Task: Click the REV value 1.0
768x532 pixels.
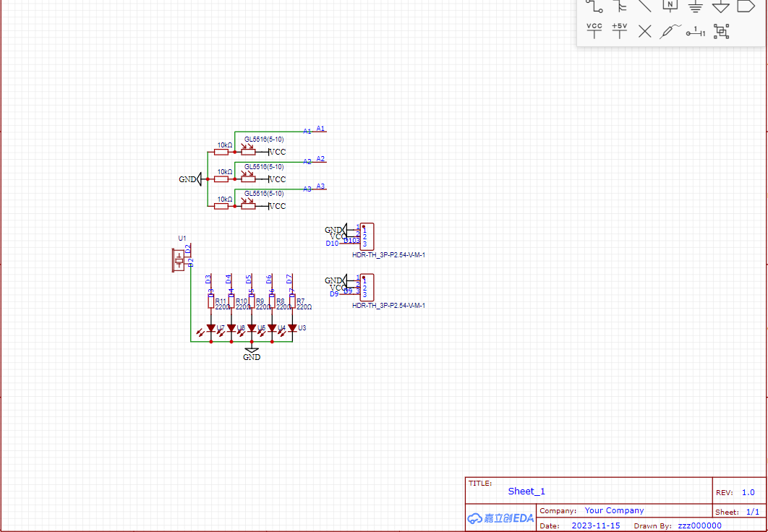Action: pyautogui.click(x=748, y=493)
